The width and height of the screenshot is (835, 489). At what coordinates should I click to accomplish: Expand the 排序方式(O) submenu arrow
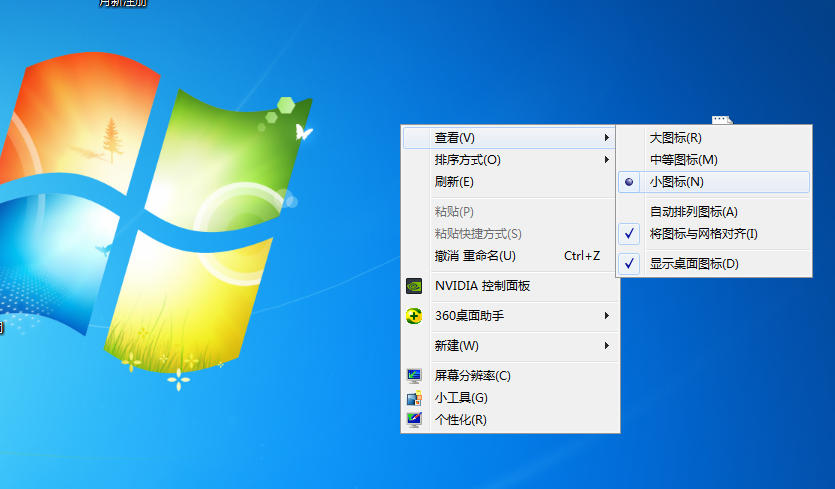pos(607,160)
